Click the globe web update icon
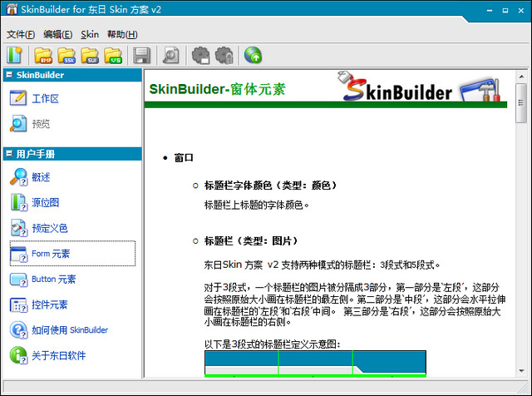Viewport: 532px width, 396px height. coord(253,56)
